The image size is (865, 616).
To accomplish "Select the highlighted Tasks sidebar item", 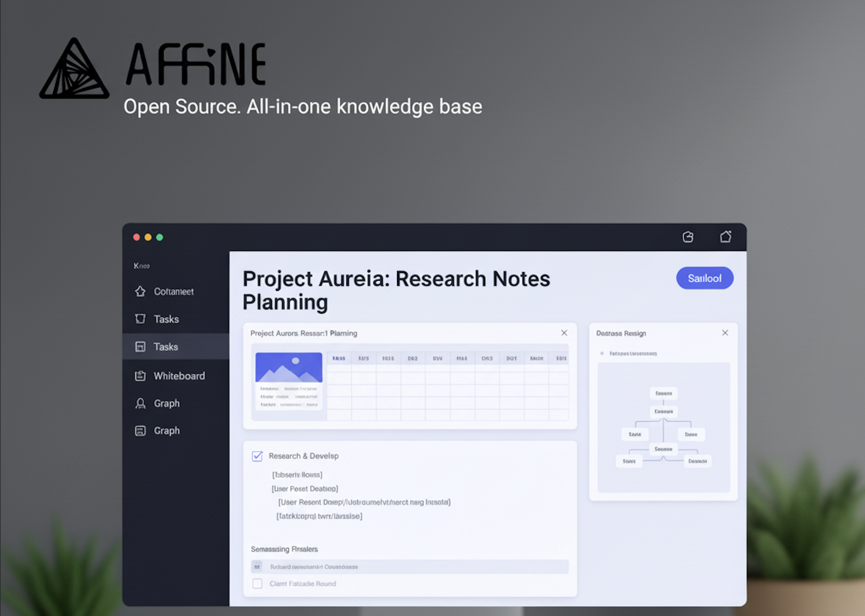I will pyautogui.click(x=175, y=346).
